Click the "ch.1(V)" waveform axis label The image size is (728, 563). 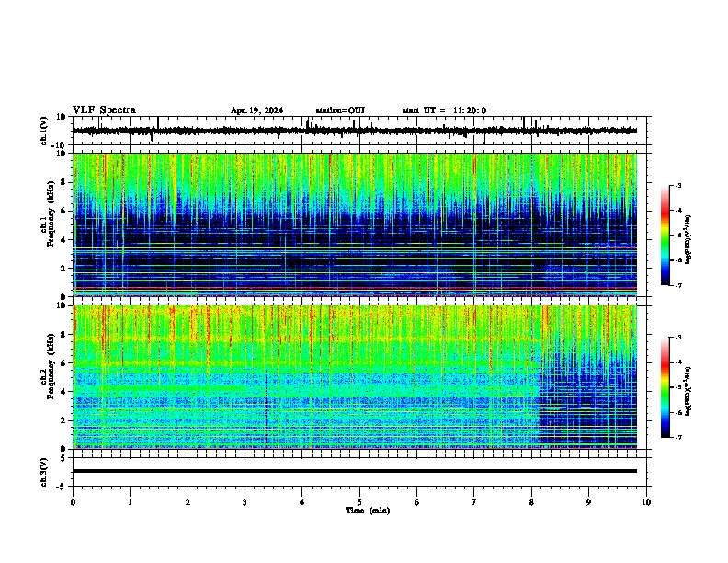[x=44, y=131]
